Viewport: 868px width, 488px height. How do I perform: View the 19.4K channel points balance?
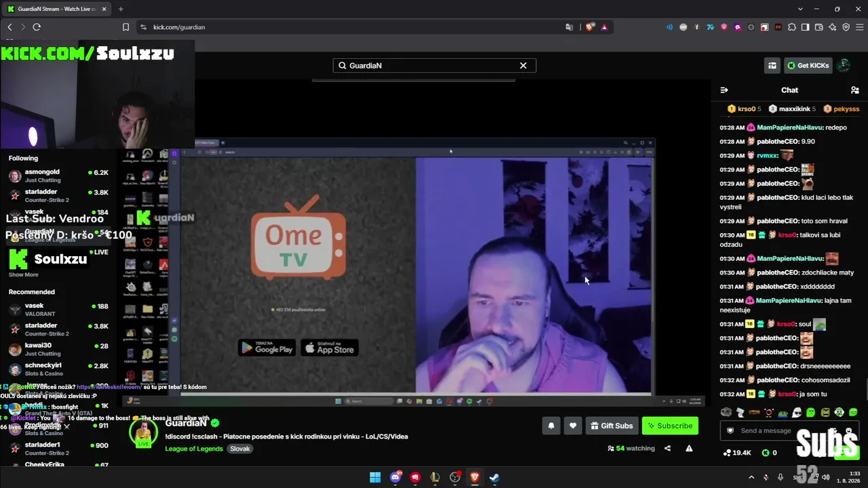click(x=737, y=453)
